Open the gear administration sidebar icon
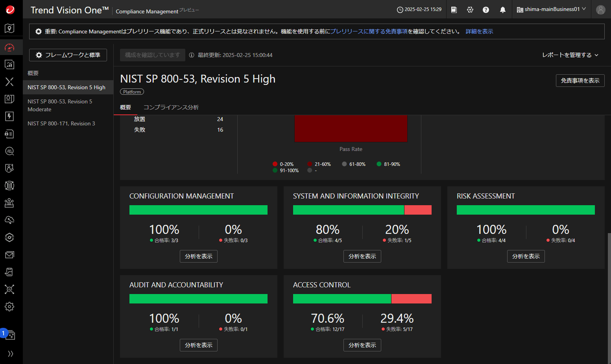 click(x=9, y=307)
